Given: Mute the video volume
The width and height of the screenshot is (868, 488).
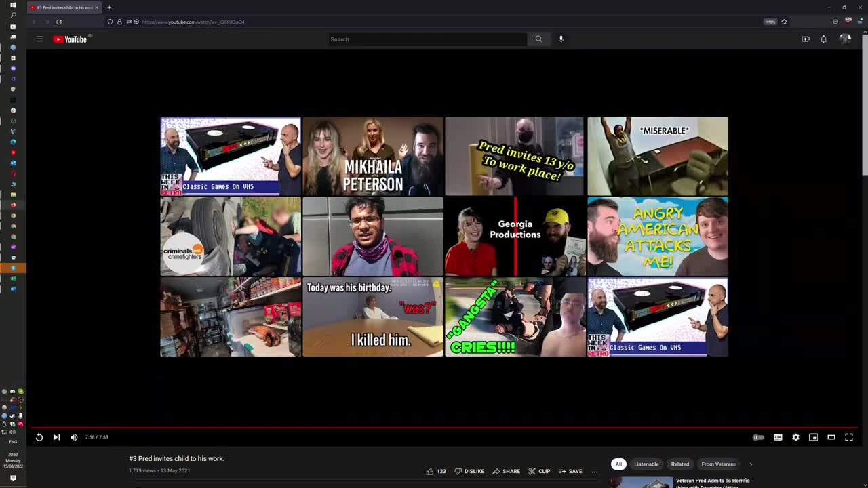Looking at the screenshot, I should point(74,437).
